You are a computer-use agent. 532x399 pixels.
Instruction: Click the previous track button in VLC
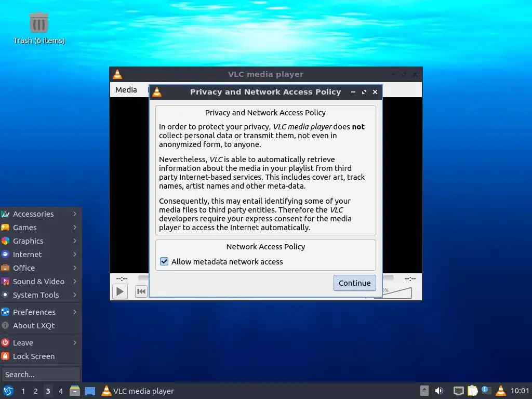141,291
